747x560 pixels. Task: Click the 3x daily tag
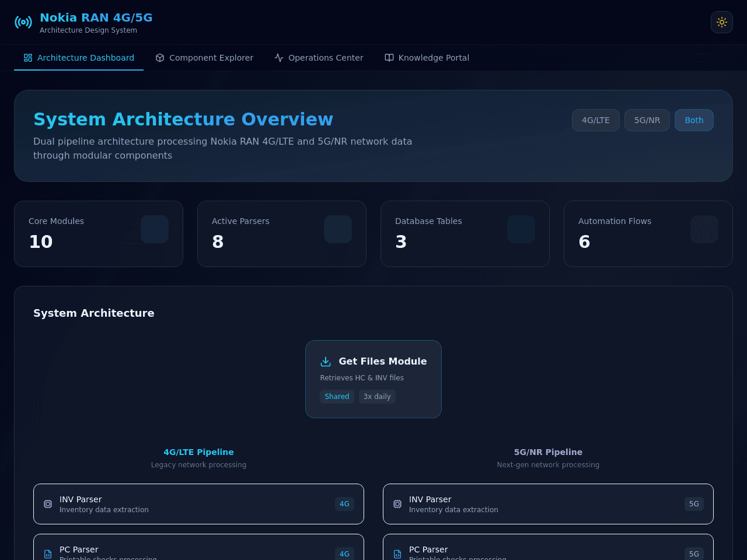(x=377, y=397)
